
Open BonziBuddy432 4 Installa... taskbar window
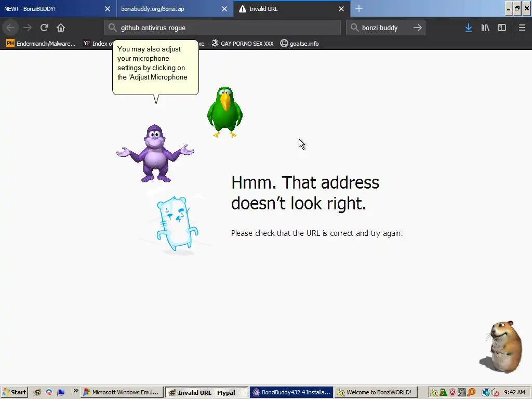291,392
